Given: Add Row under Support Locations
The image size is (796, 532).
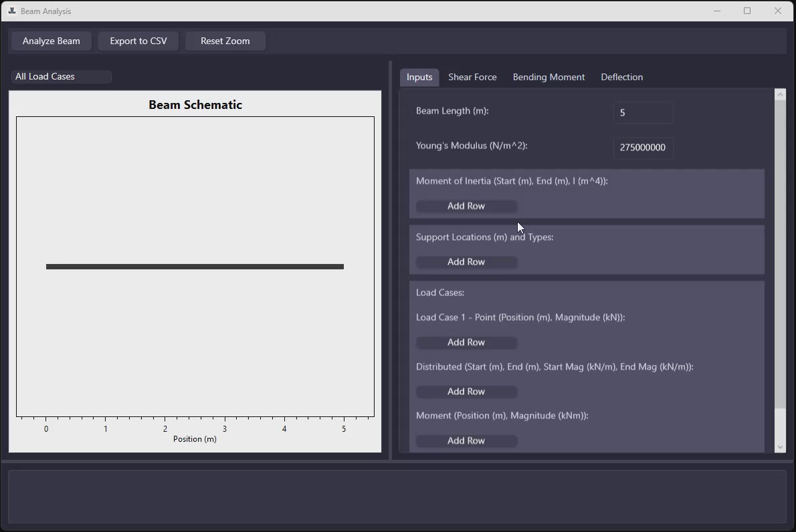Looking at the screenshot, I should [466, 262].
